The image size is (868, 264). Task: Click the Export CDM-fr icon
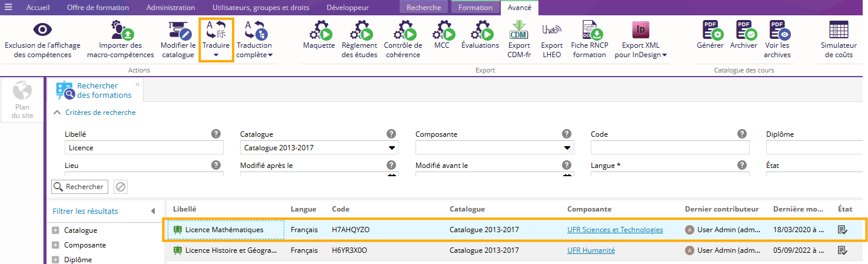(x=520, y=31)
